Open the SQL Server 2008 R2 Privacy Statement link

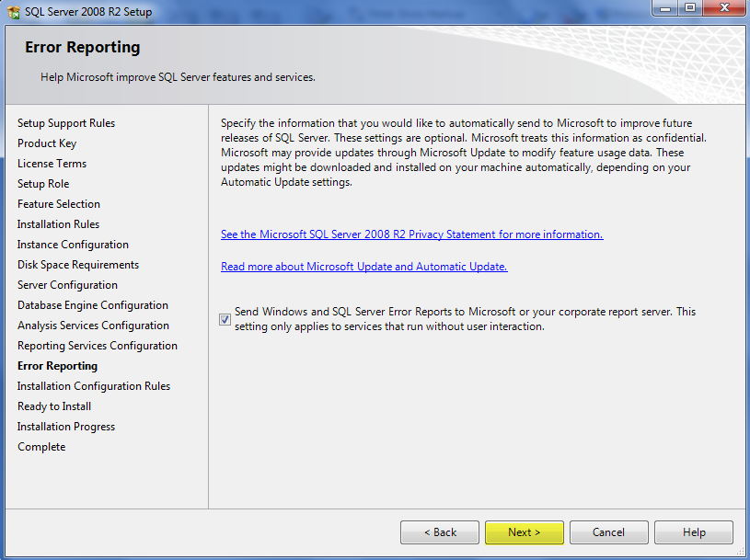pyautogui.click(x=412, y=234)
